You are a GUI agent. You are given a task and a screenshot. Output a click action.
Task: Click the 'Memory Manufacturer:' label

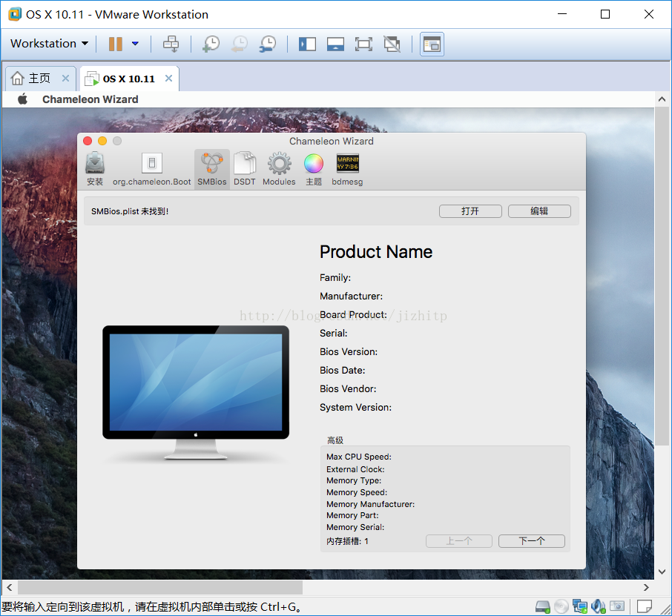click(x=370, y=504)
